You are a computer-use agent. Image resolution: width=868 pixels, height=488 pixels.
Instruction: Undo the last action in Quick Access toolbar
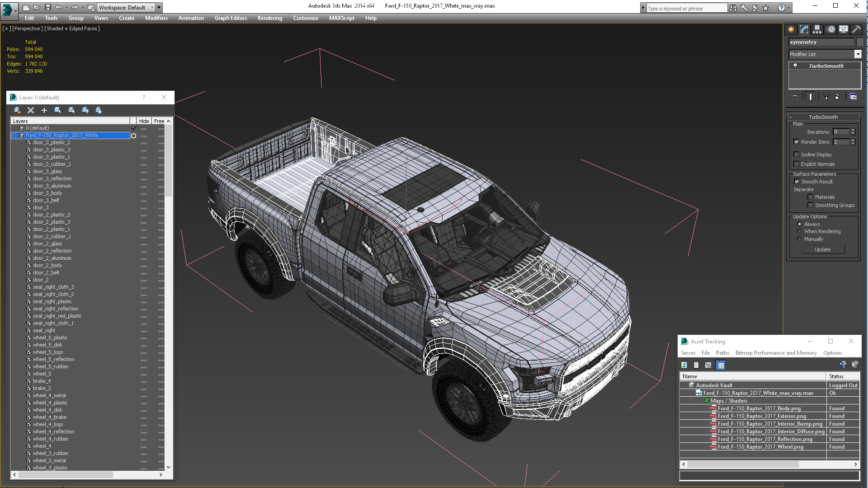click(x=58, y=7)
